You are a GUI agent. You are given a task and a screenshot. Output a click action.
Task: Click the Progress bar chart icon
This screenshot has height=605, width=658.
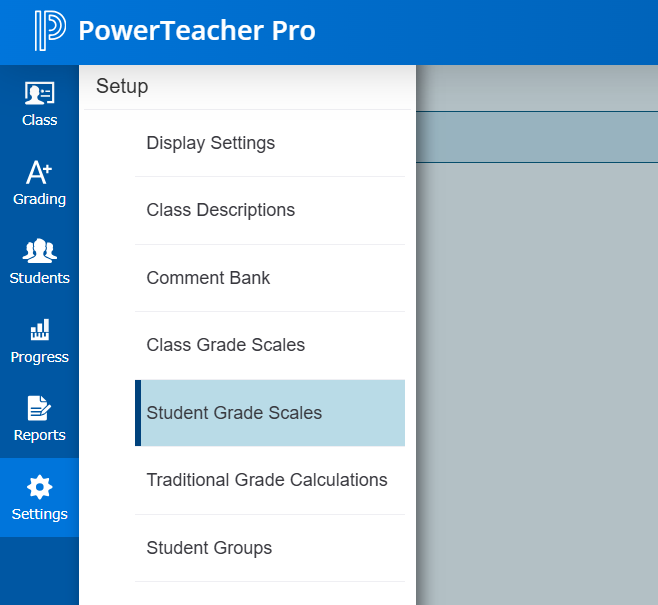pyautogui.click(x=39, y=330)
